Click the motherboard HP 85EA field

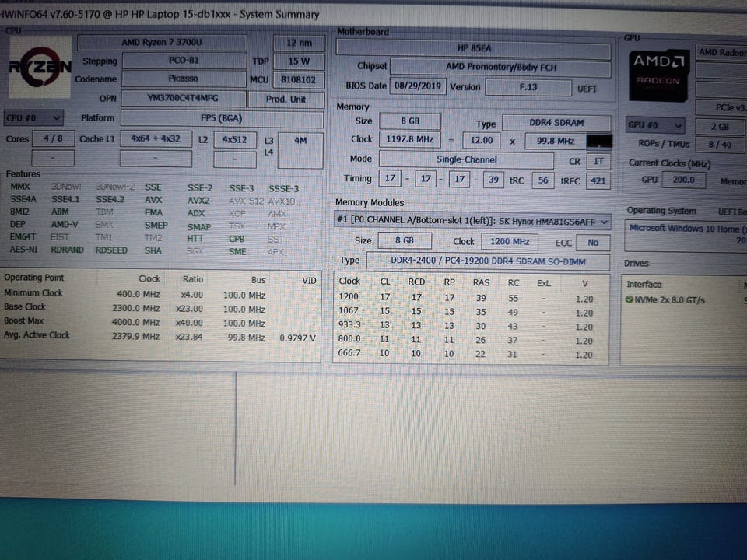pyautogui.click(x=474, y=48)
